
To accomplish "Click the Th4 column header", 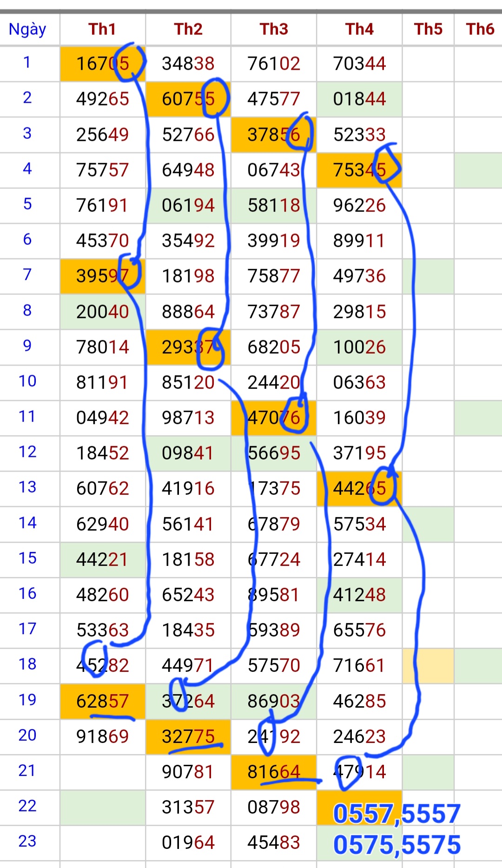I will coord(359,29).
